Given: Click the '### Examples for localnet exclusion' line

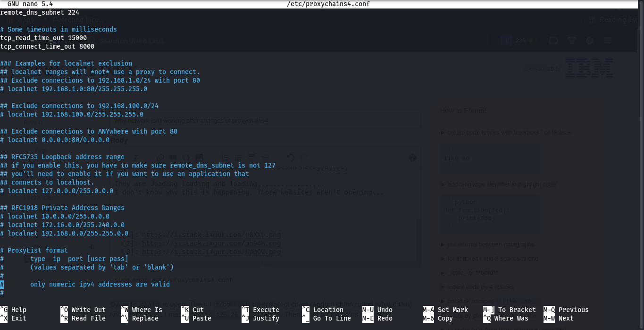Looking at the screenshot, I should coord(66,63).
